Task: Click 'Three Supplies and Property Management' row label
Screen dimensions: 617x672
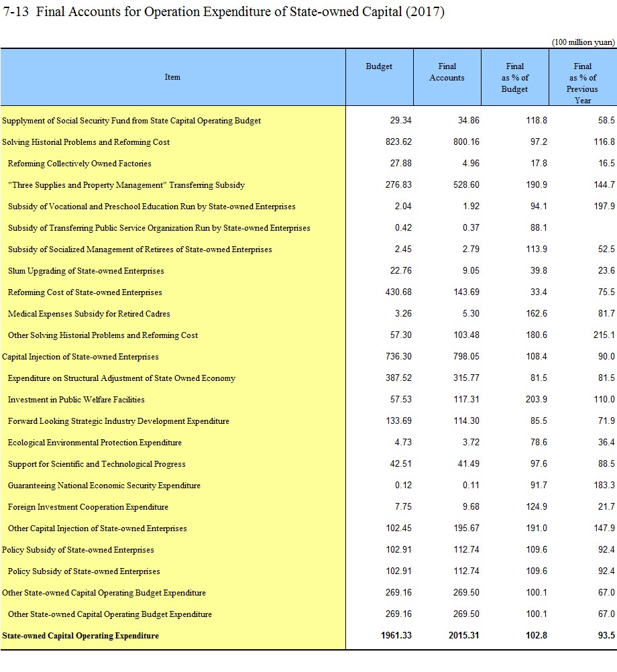Action: [x=126, y=184]
